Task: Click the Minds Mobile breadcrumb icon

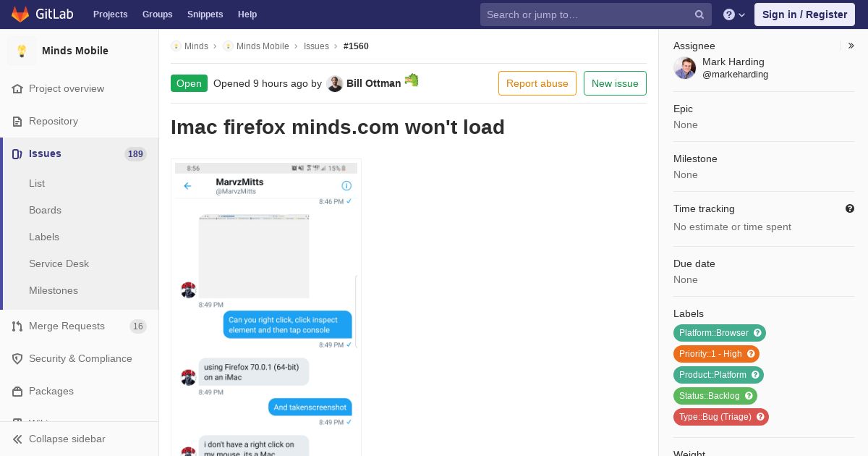Action: click(x=228, y=46)
